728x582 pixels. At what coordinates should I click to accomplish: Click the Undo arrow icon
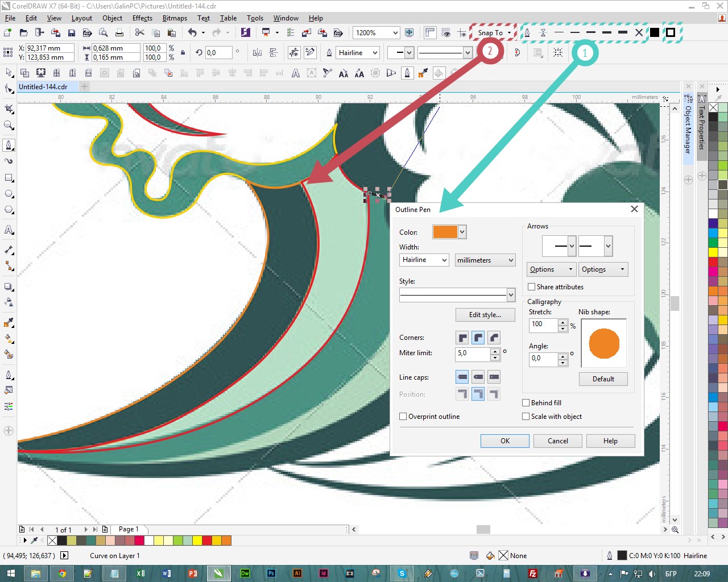[192, 33]
